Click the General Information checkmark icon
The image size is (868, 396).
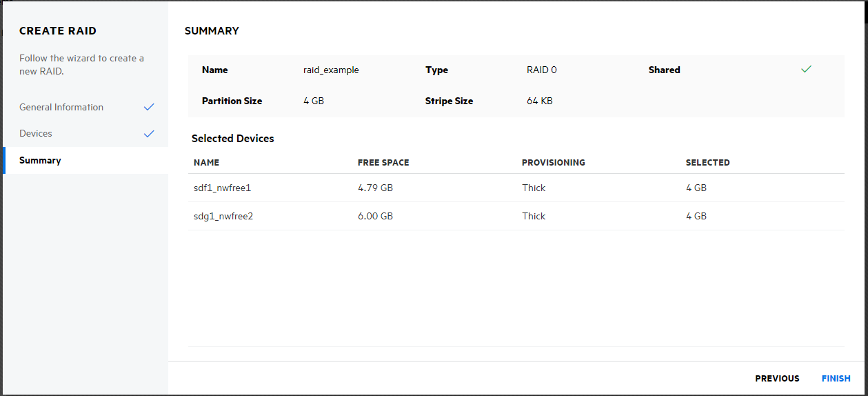(149, 107)
